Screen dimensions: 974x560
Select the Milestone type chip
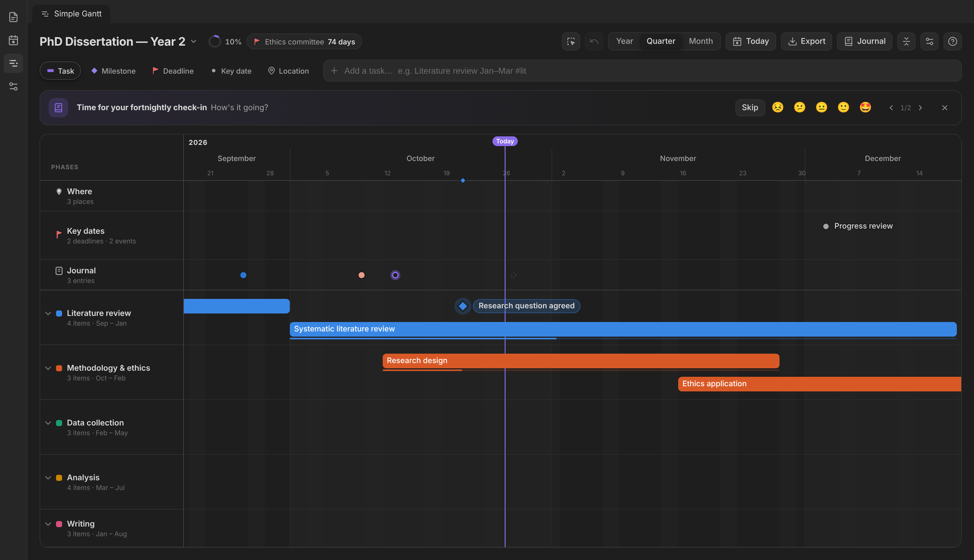click(x=113, y=71)
